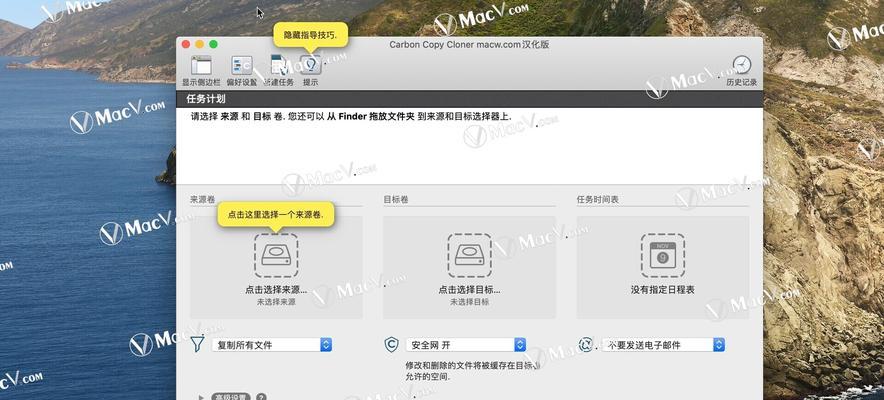Click the 来源卷 section heading
Image resolution: width=884 pixels, height=400 pixels.
click(x=202, y=199)
